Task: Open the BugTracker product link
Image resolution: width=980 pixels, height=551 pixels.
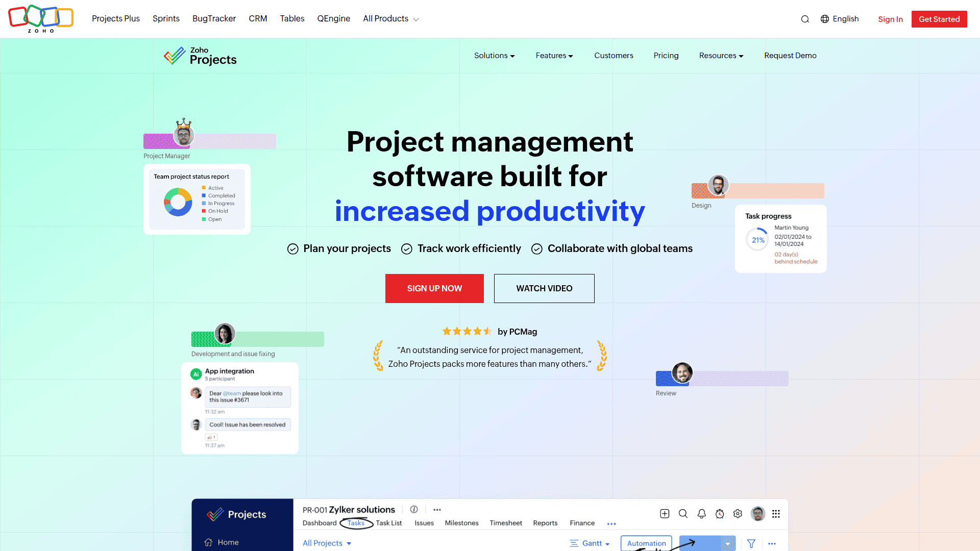Action: pos(214,19)
